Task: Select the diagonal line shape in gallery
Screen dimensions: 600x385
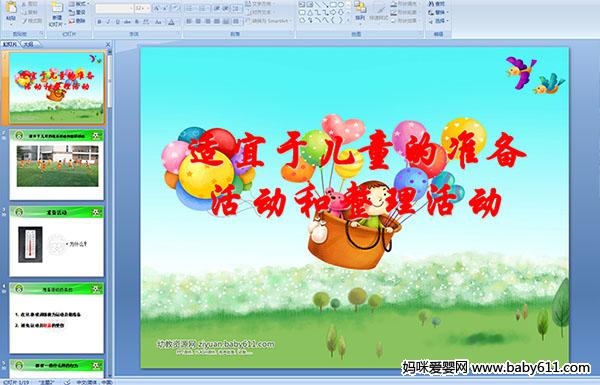Action: [x=317, y=5]
